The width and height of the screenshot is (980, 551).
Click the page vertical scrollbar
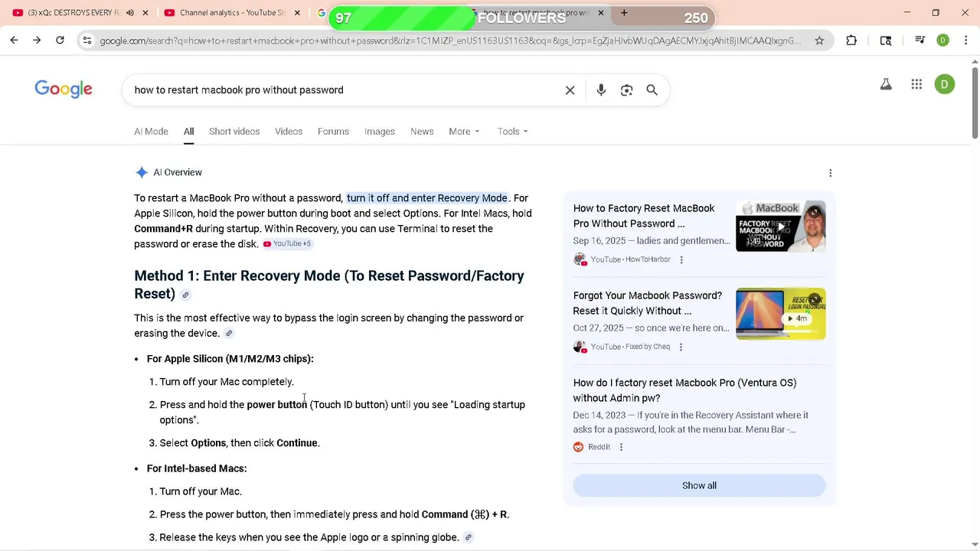click(975, 103)
